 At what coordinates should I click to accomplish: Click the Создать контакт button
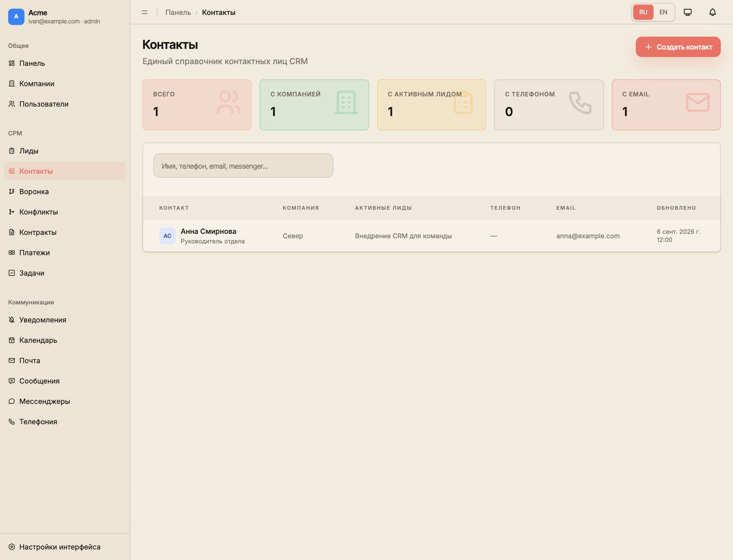[678, 47]
